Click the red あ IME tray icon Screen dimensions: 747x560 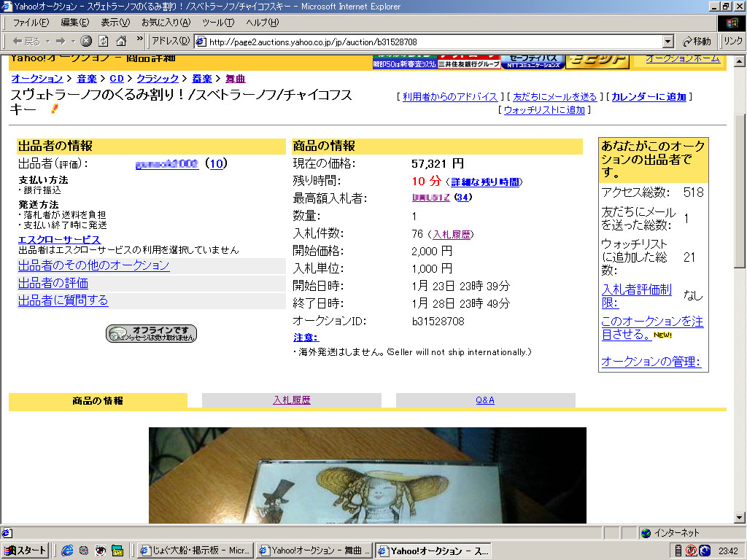[692, 551]
